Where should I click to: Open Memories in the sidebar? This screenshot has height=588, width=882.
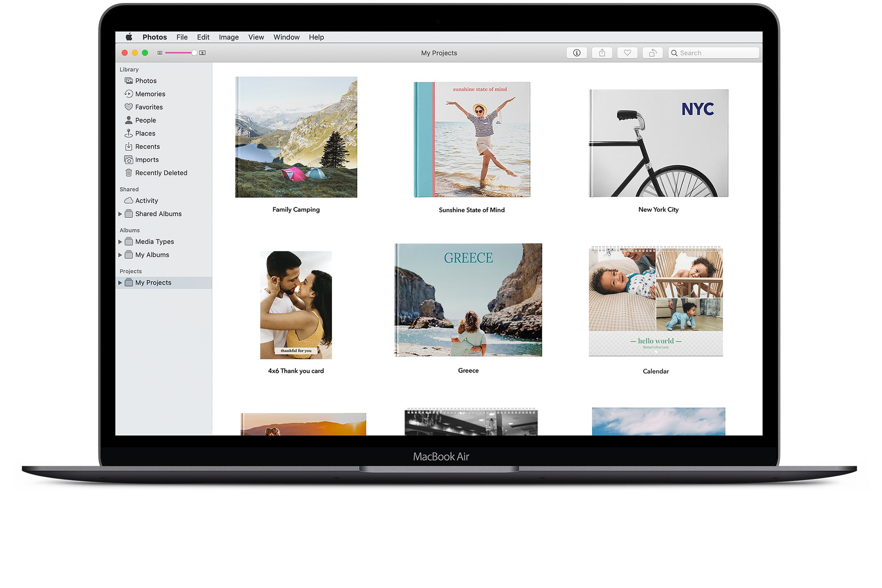pos(145,94)
